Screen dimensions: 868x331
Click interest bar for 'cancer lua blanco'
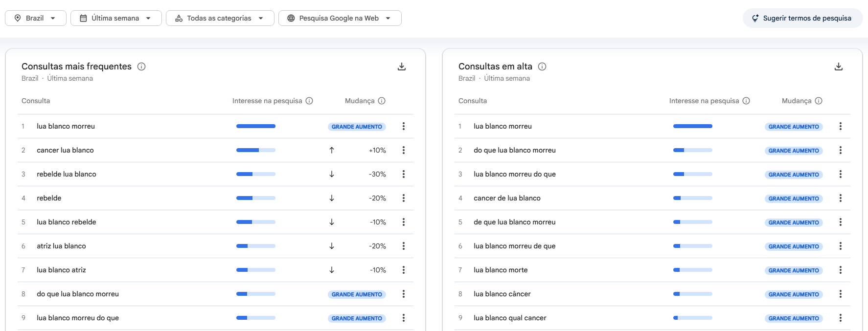256,150
